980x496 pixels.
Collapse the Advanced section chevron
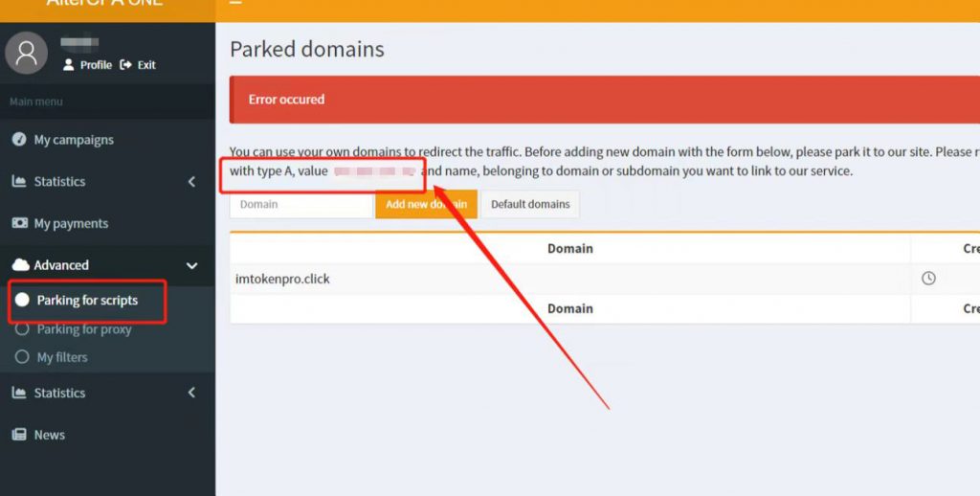191,265
